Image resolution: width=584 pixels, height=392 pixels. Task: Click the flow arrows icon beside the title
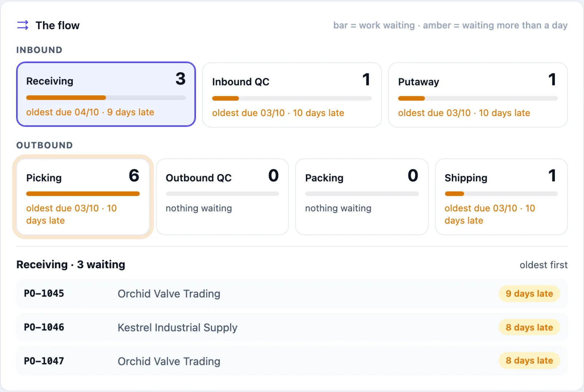[23, 25]
